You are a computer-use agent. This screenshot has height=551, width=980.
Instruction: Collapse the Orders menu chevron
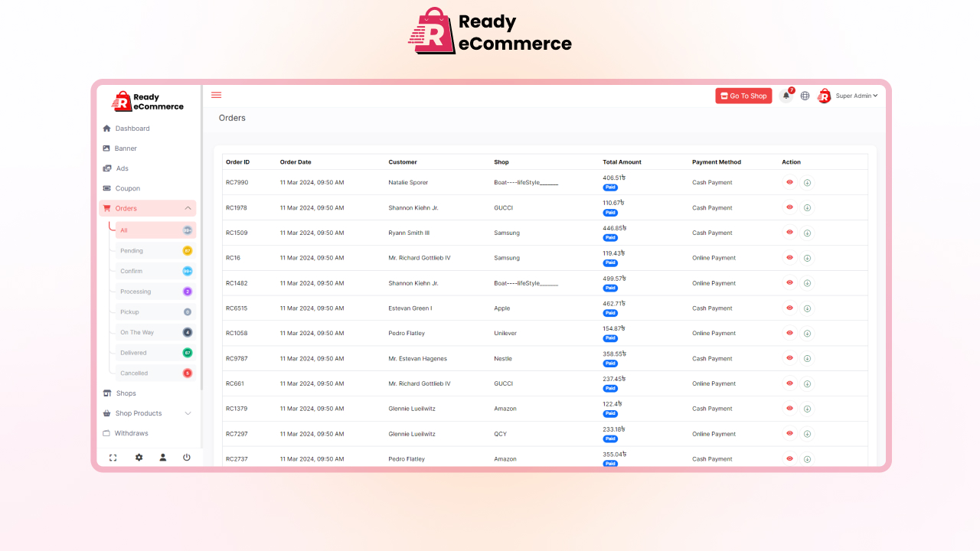[x=188, y=207]
